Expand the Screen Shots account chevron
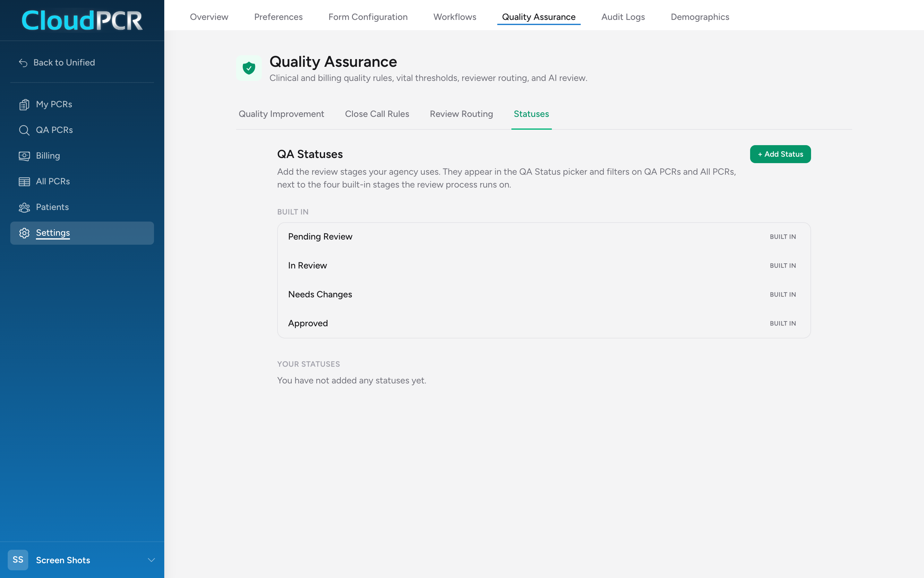 (151, 560)
